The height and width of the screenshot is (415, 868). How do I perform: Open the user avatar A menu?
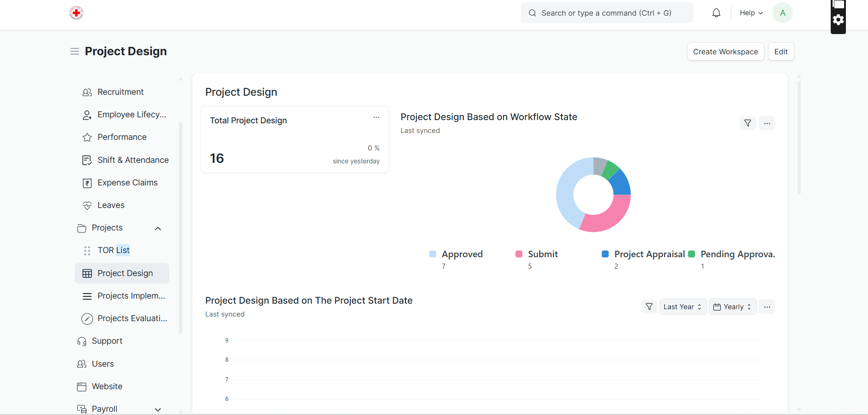(782, 13)
